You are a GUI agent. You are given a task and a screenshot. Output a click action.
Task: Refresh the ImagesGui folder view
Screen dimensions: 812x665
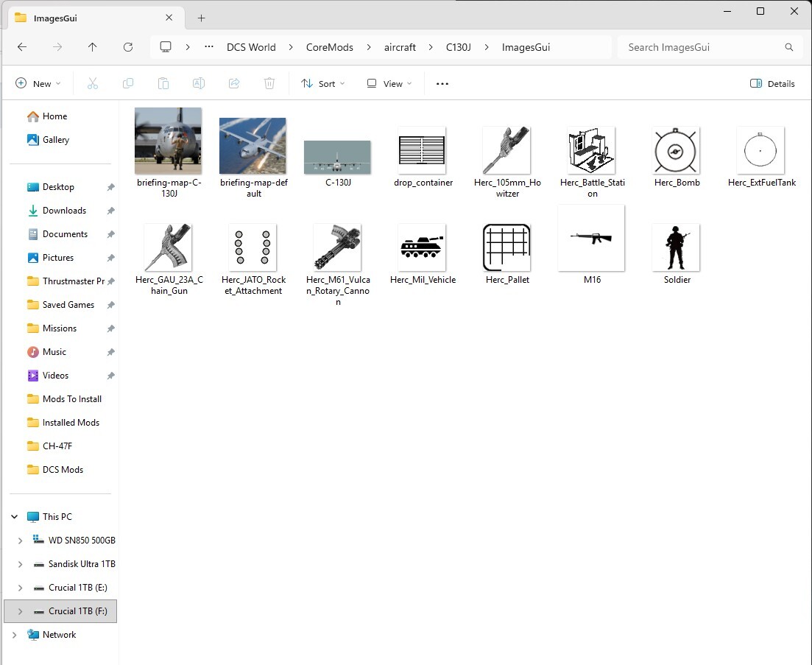(x=128, y=47)
